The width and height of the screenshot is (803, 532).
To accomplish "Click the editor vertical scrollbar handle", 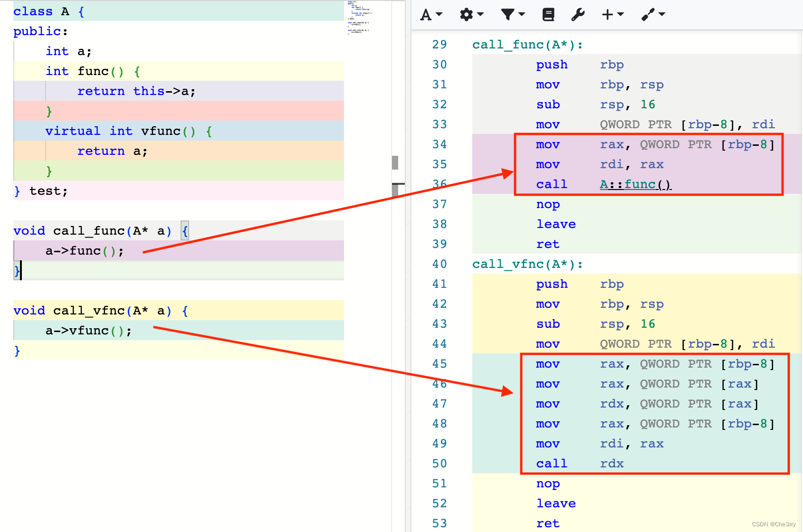I will [x=395, y=162].
